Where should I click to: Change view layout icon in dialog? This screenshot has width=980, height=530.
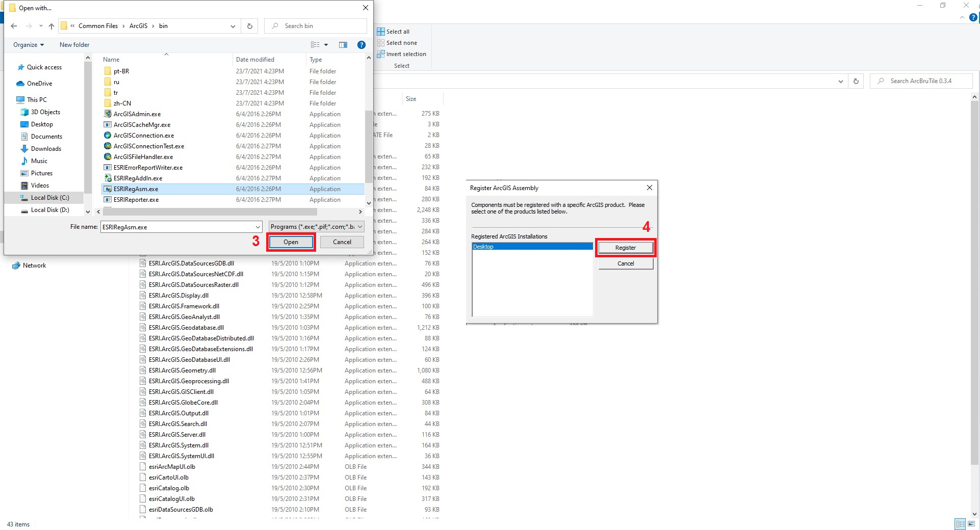pyautogui.click(x=316, y=45)
